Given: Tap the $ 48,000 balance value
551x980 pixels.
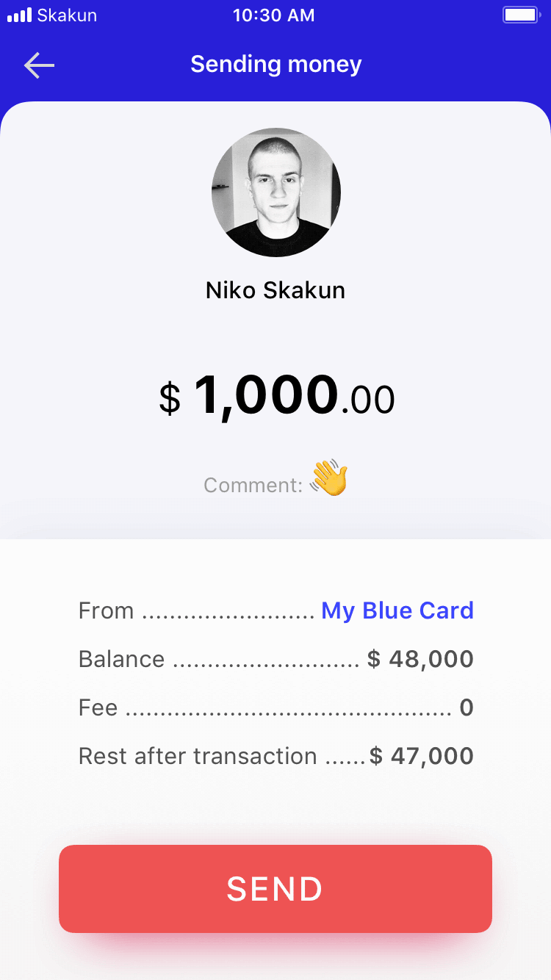Looking at the screenshot, I should [420, 659].
